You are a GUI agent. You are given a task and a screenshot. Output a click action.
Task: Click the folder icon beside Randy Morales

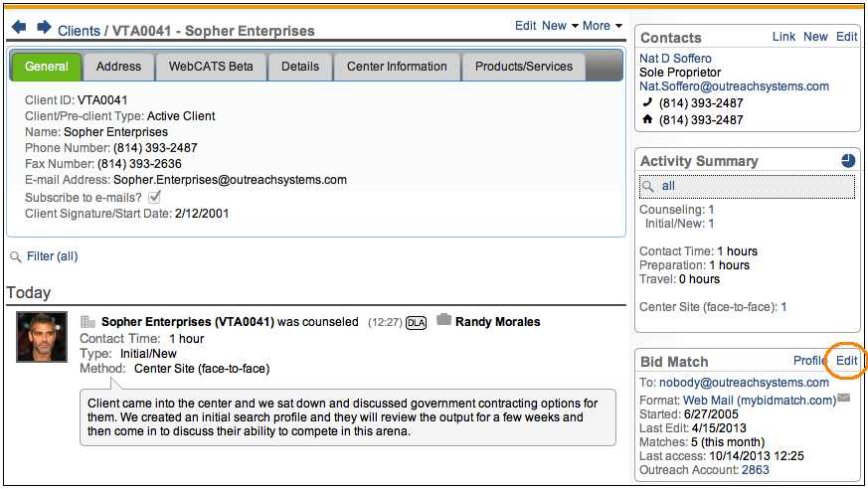coord(443,321)
